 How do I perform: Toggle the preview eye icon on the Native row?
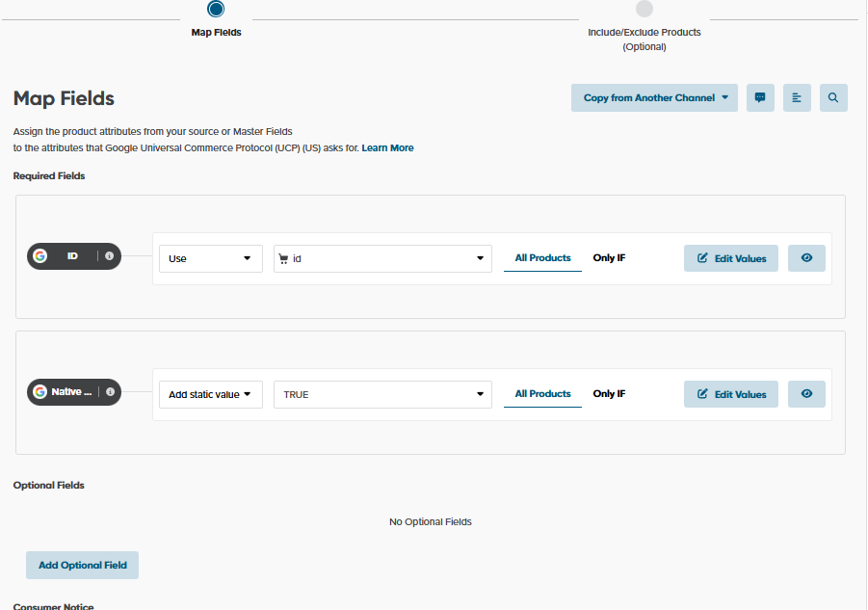tap(806, 393)
